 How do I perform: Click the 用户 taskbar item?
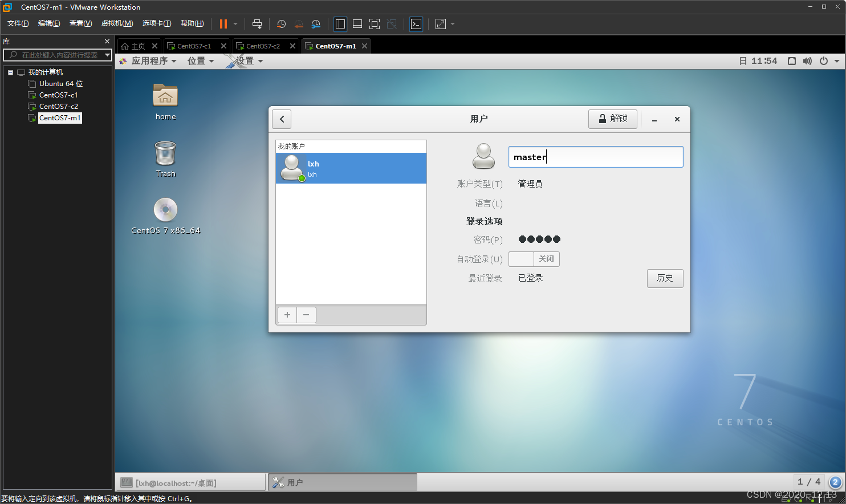click(x=343, y=482)
